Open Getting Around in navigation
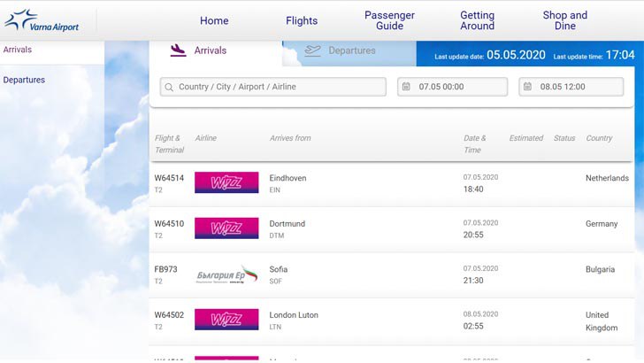 477,20
